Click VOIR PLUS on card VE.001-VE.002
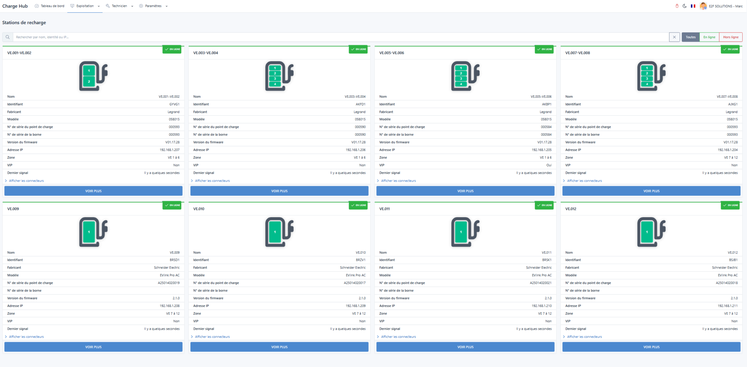Viewport: 747px width, 367px height. (x=93, y=191)
